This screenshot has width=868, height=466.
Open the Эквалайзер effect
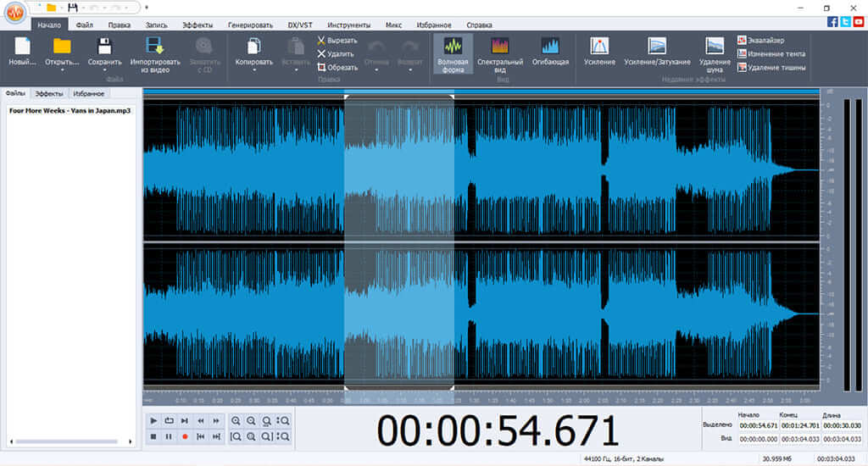click(x=761, y=41)
